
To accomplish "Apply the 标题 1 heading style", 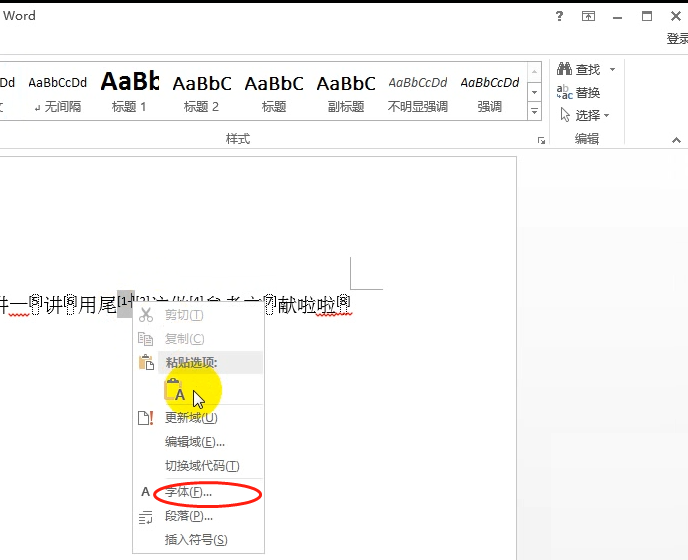I will (x=130, y=90).
